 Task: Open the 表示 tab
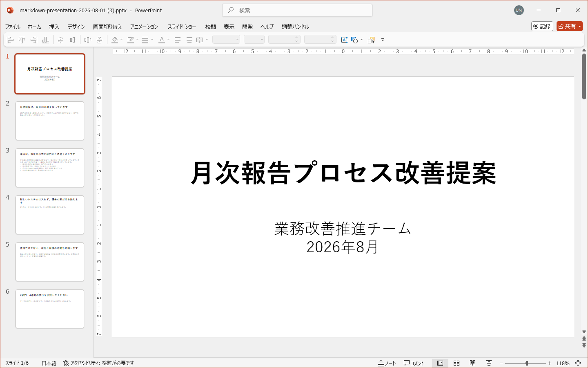(229, 27)
